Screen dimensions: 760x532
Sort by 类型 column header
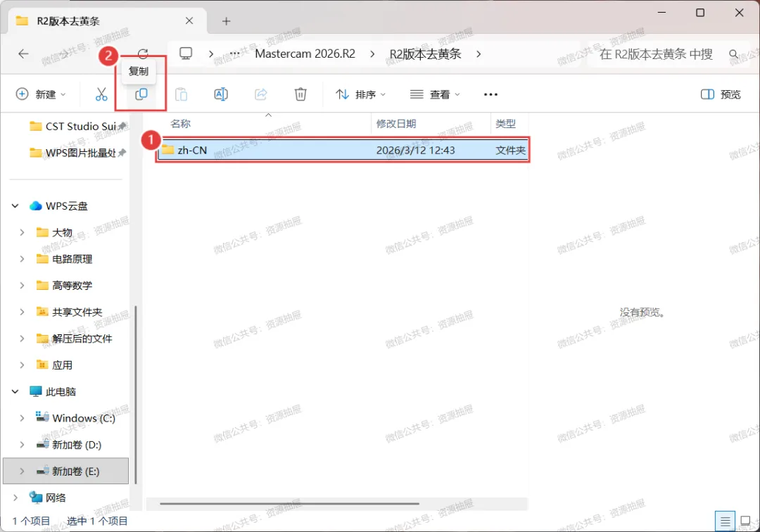(x=505, y=124)
